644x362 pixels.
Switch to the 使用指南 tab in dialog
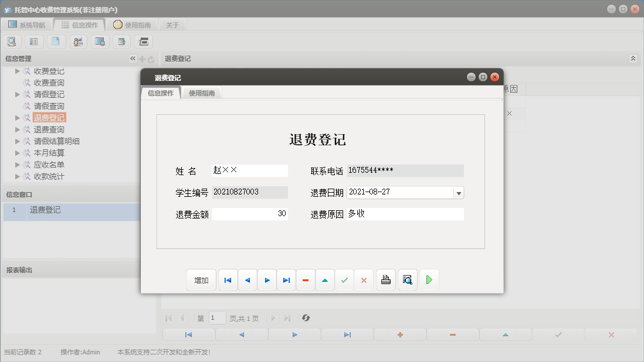202,92
